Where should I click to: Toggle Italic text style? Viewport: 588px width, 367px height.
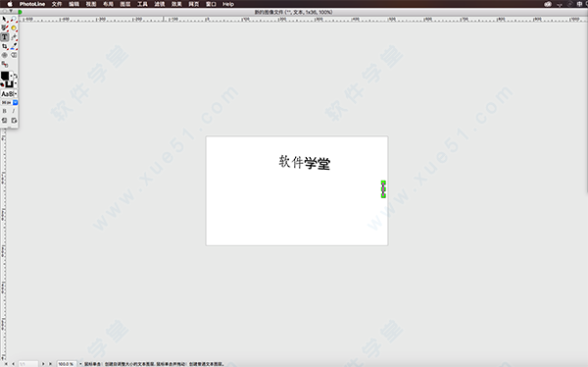(x=14, y=111)
